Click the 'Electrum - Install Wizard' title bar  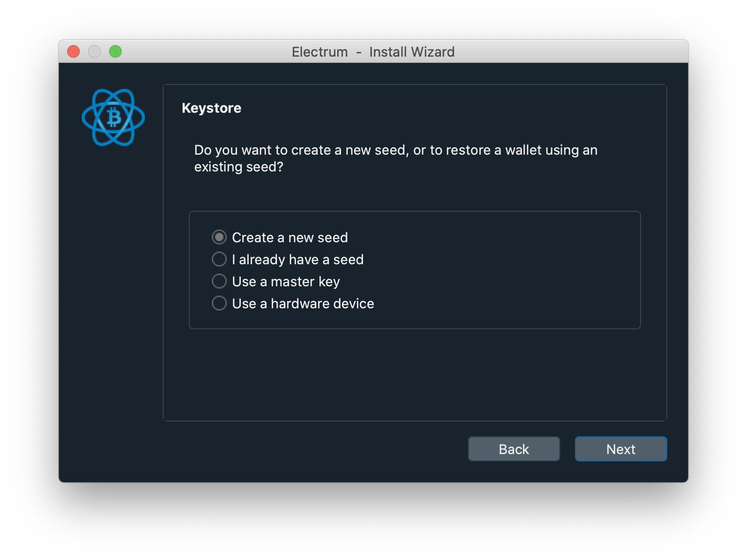tap(373, 52)
